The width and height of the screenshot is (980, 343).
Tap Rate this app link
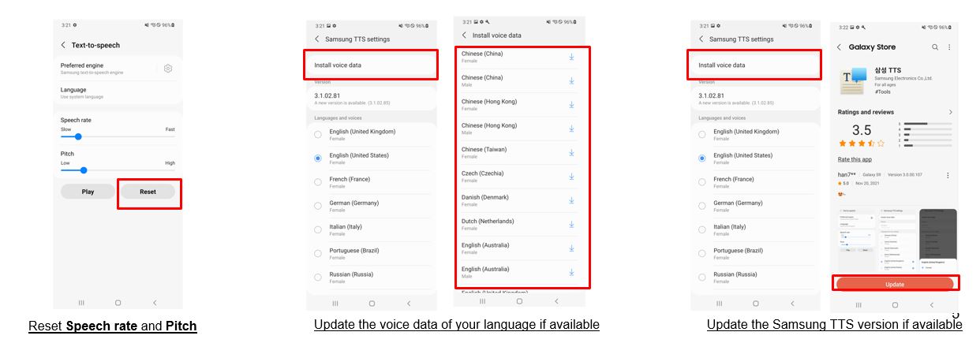(855, 159)
